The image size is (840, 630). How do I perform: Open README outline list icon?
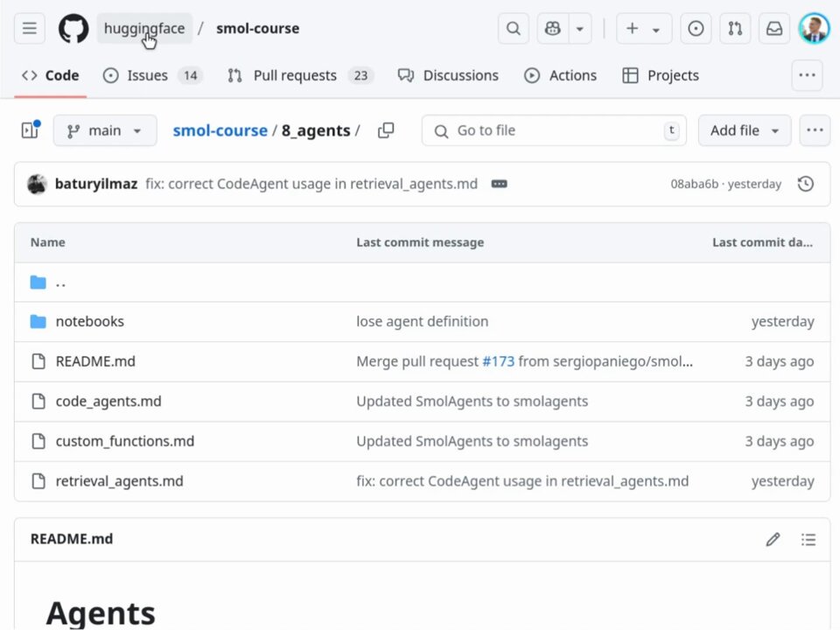(808, 540)
